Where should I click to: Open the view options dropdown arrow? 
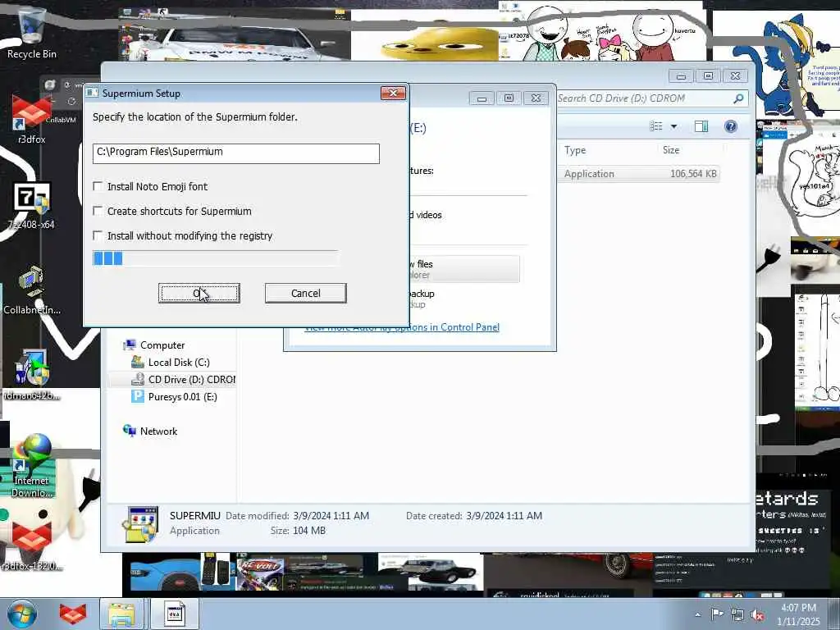(674, 126)
